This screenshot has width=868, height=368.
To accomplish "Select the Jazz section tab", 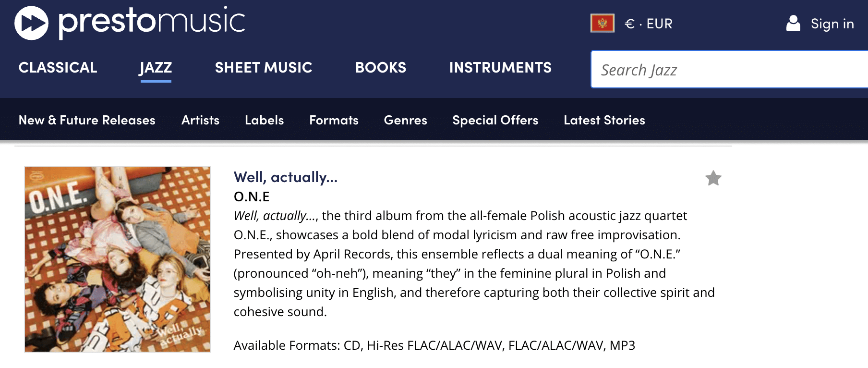I will pos(156,67).
